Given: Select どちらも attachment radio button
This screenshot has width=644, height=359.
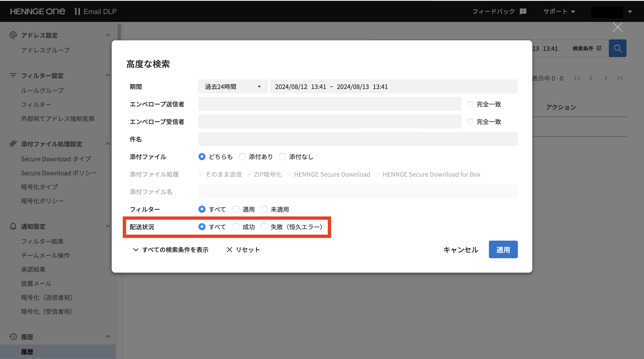Looking at the screenshot, I should 202,157.
